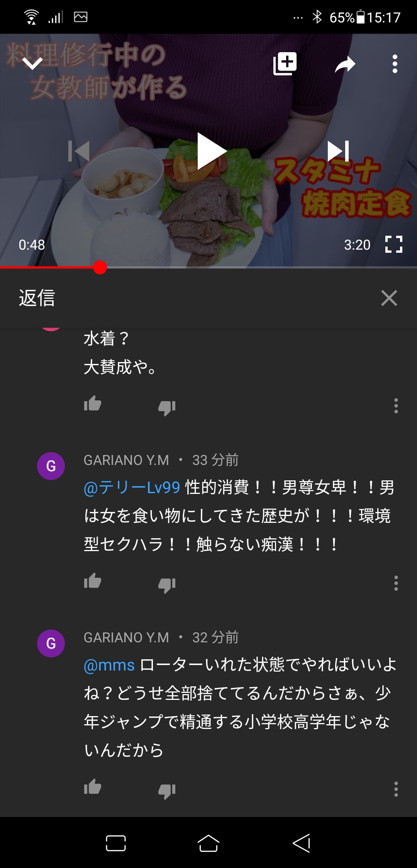Tap the Android home navigation button
Viewport: 417px width, 868px height.
click(x=208, y=843)
